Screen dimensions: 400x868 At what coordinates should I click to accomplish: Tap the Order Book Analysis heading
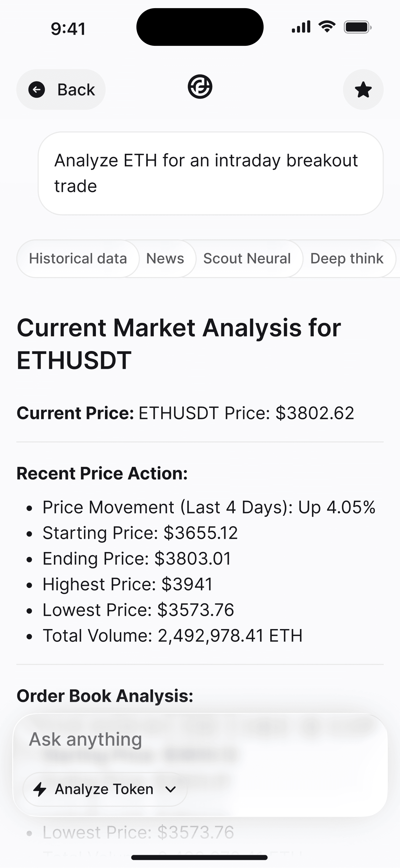click(105, 696)
